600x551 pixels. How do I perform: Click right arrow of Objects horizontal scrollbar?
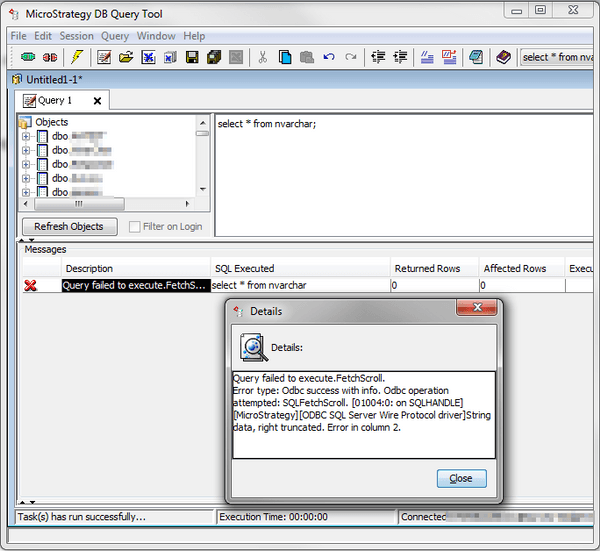coord(187,204)
